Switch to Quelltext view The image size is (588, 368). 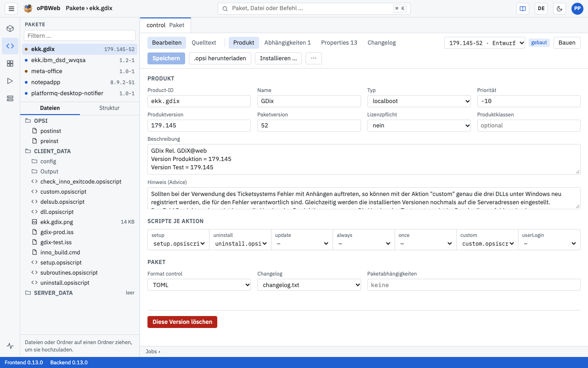[x=204, y=43]
